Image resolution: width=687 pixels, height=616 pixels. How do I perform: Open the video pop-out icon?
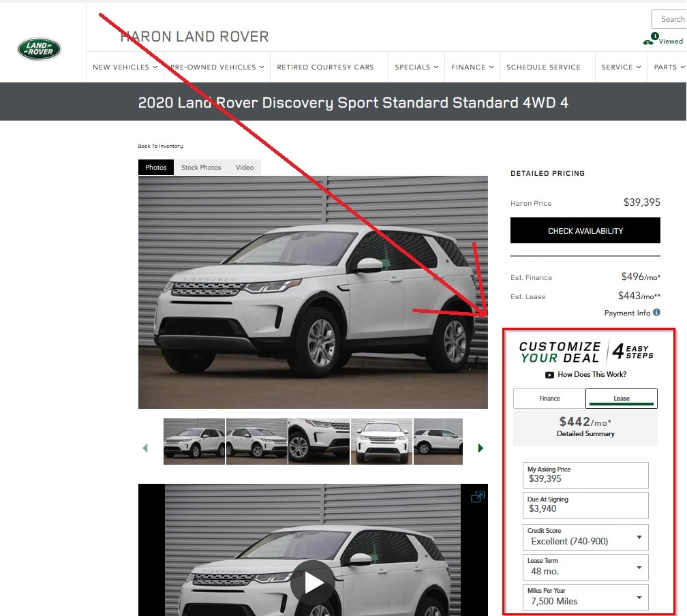478,497
